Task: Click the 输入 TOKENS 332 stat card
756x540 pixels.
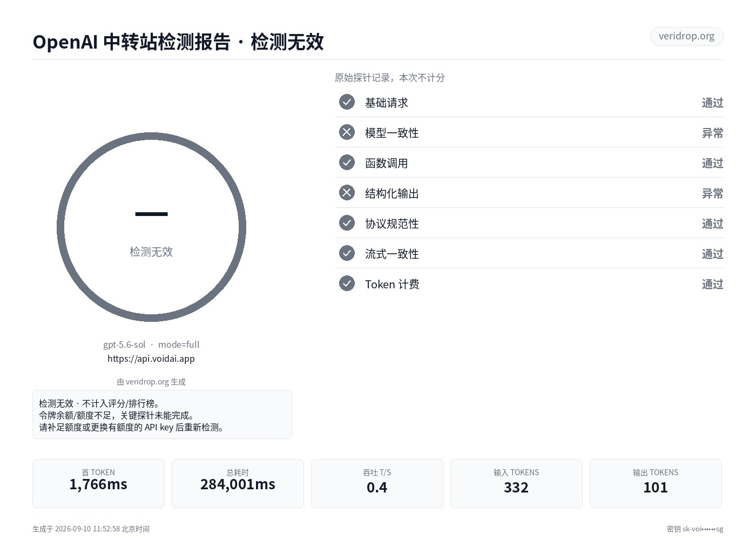Action: [516, 483]
